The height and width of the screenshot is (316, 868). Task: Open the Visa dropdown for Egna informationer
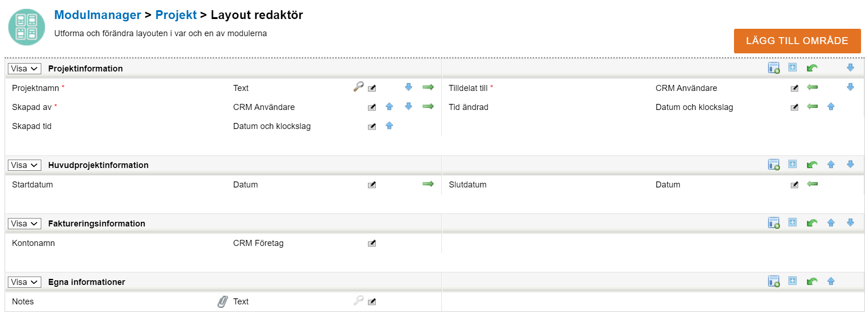(x=25, y=282)
